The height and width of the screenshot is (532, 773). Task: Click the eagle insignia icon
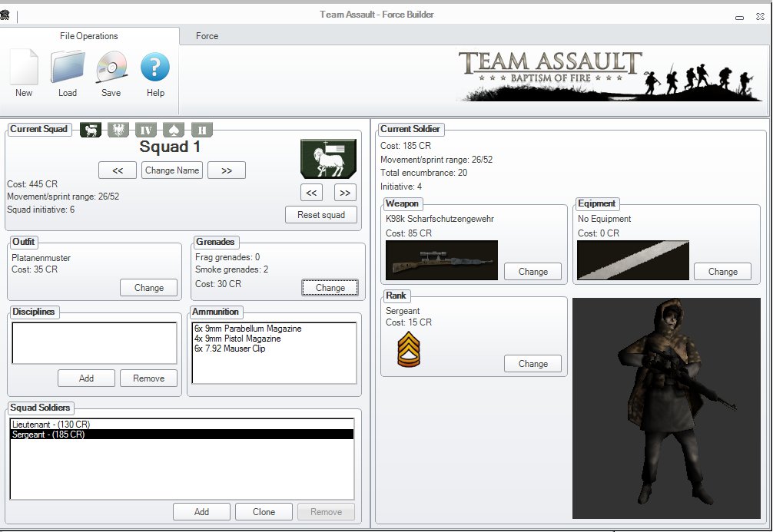pos(118,130)
